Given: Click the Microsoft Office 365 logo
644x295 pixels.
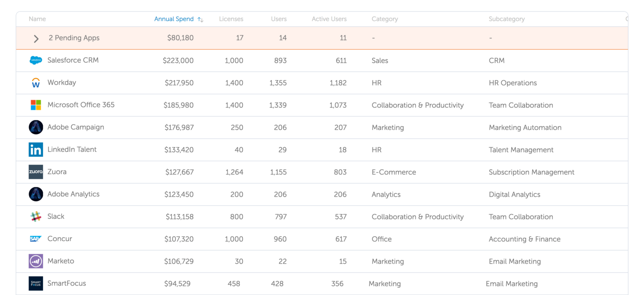Looking at the screenshot, I should [x=36, y=105].
